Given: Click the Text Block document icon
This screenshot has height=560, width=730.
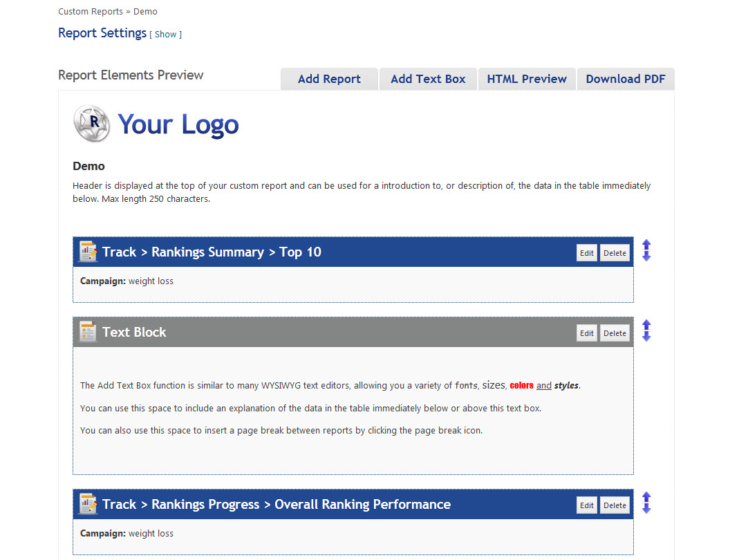Looking at the screenshot, I should coord(88,331).
